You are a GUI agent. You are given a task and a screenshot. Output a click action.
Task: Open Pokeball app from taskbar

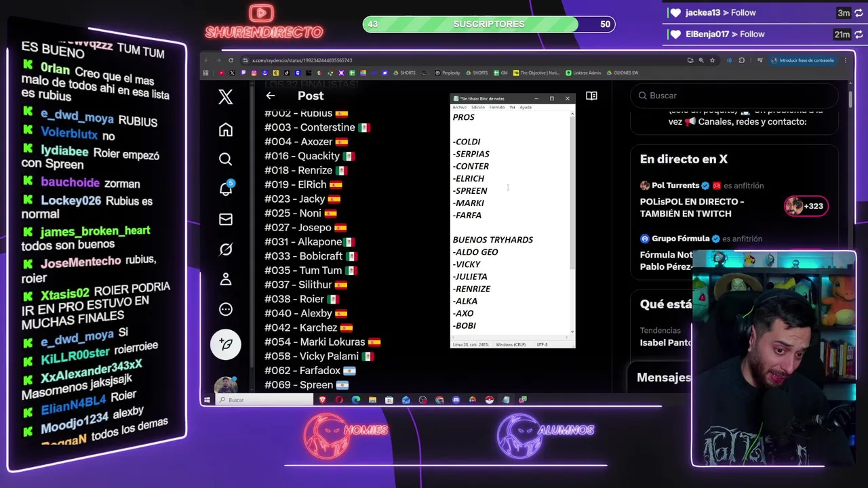tap(489, 400)
